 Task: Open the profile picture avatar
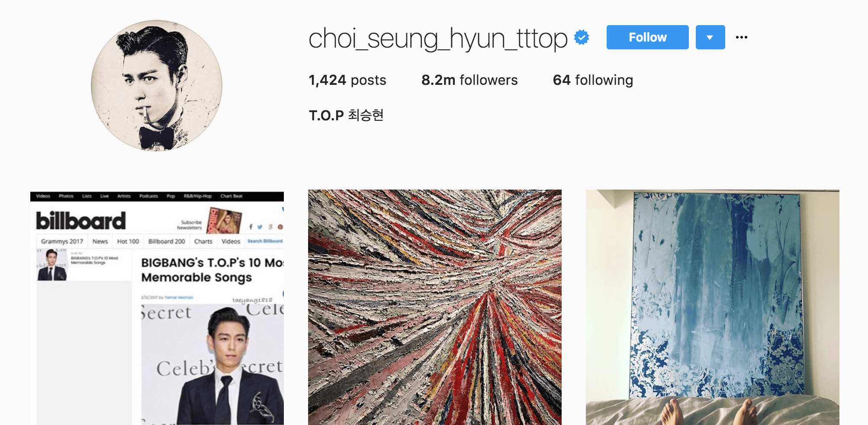pyautogui.click(x=157, y=86)
